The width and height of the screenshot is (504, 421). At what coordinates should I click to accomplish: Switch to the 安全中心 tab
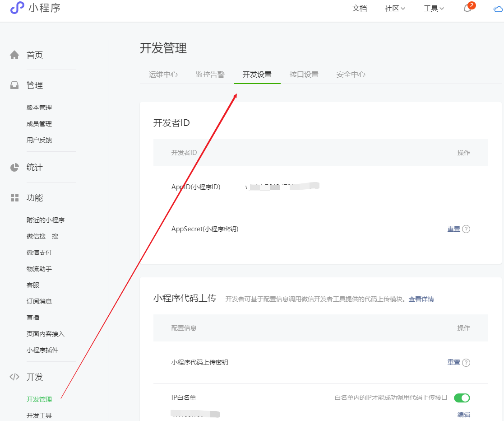click(351, 75)
